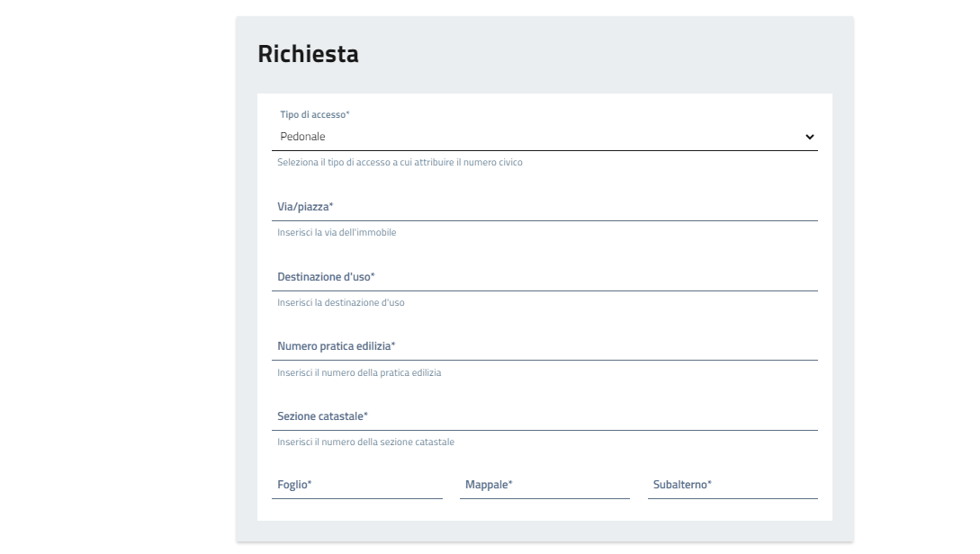Click the Numero pratica edilizia* label
980x554 pixels.
336,346
